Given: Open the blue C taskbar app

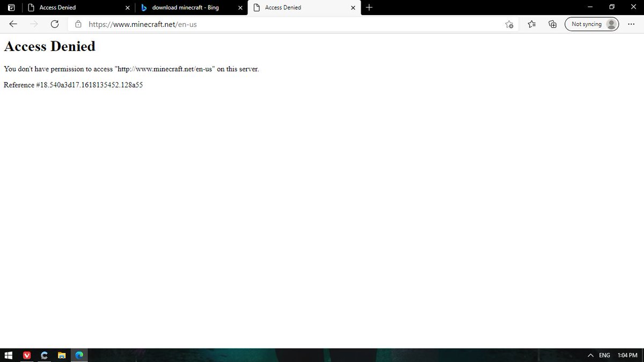Looking at the screenshot, I should (45, 355).
